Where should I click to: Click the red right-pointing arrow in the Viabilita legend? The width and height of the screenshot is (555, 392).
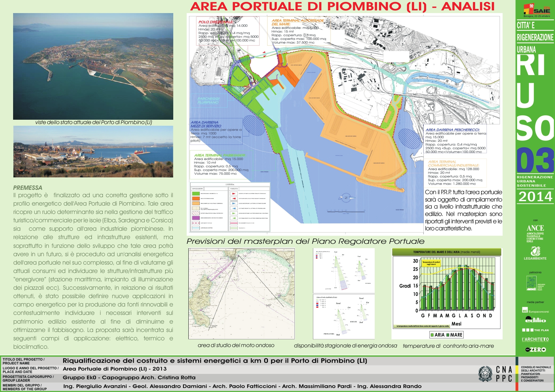click(x=234, y=193)
